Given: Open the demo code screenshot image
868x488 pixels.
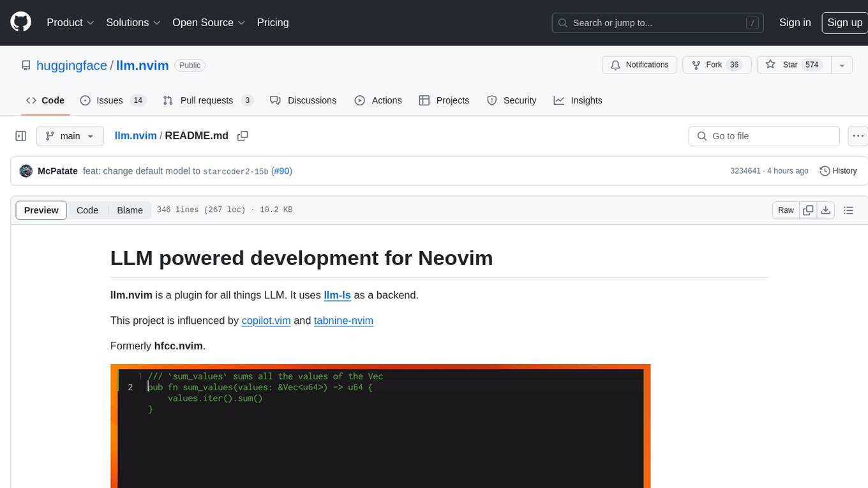Looking at the screenshot, I should [380, 426].
